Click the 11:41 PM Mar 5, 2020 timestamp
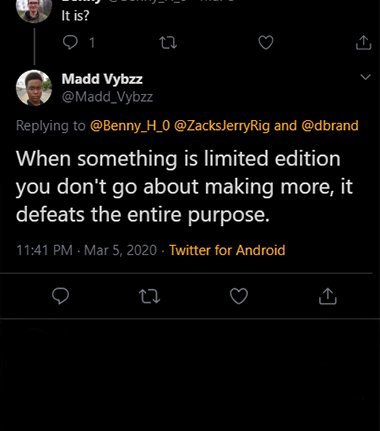 87,250
